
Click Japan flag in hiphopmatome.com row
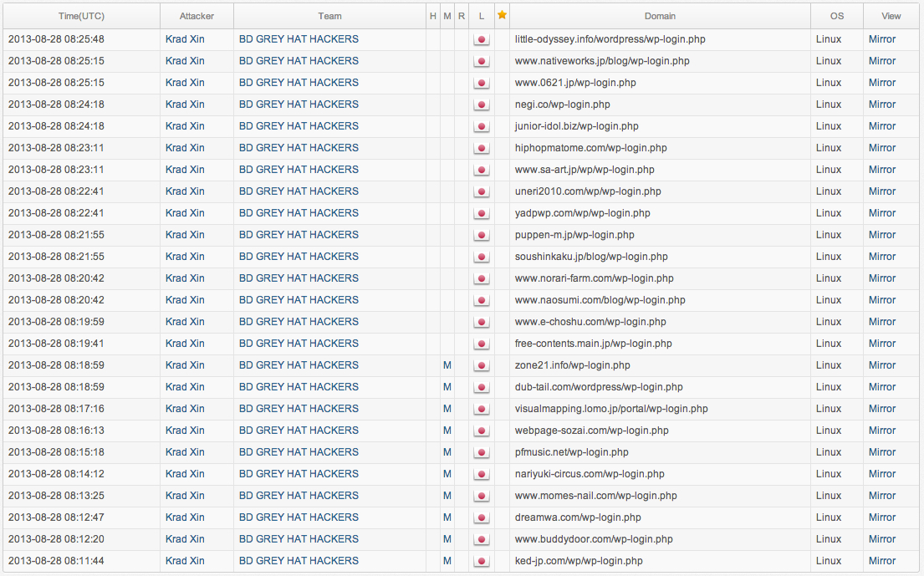coord(482,149)
